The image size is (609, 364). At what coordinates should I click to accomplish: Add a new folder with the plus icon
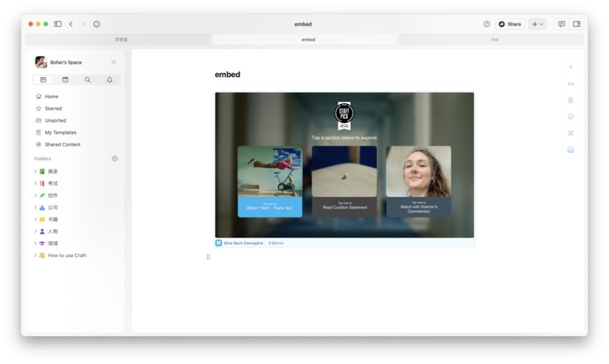click(114, 159)
